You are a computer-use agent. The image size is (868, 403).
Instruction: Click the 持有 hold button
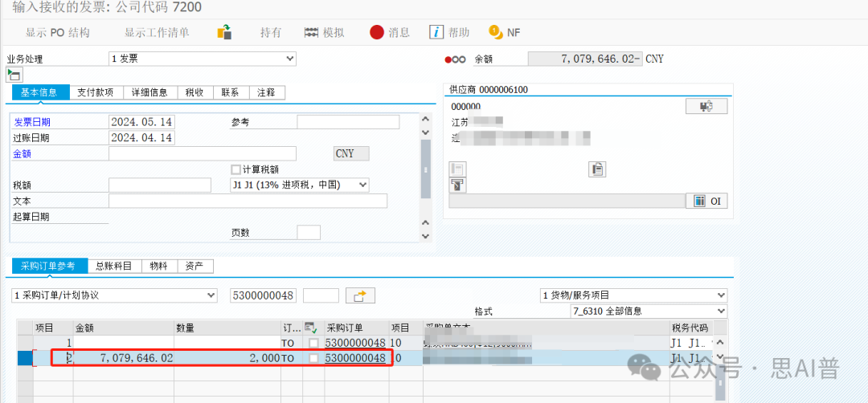point(271,33)
